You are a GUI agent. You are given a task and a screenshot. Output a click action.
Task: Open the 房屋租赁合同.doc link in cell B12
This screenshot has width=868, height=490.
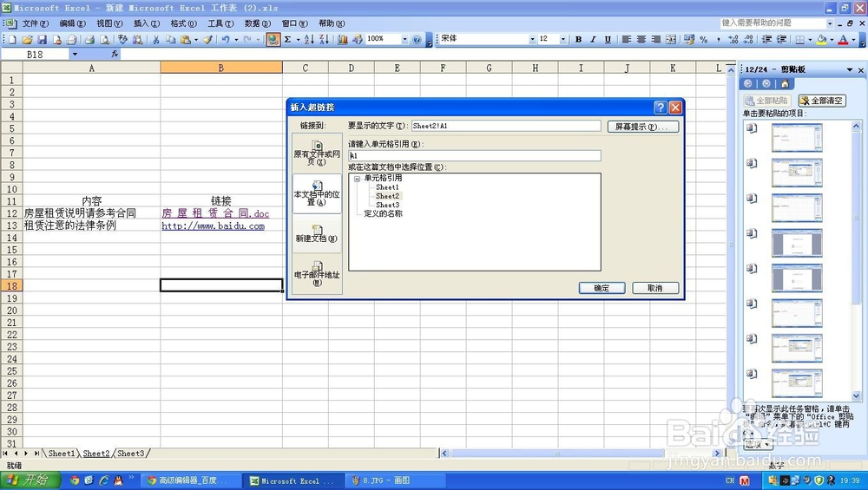[x=215, y=213]
